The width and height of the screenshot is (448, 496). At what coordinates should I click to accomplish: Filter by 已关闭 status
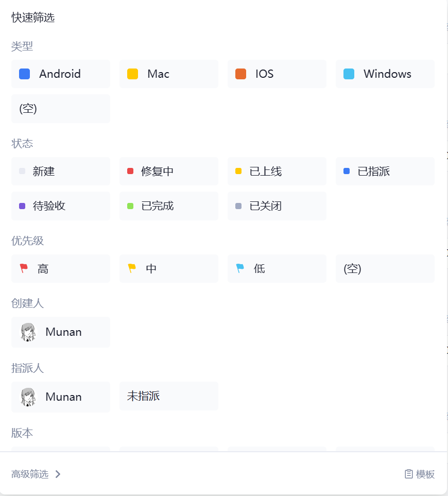point(277,206)
